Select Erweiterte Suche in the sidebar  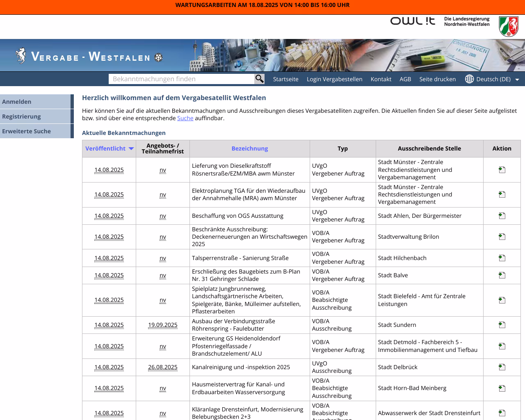(26, 131)
